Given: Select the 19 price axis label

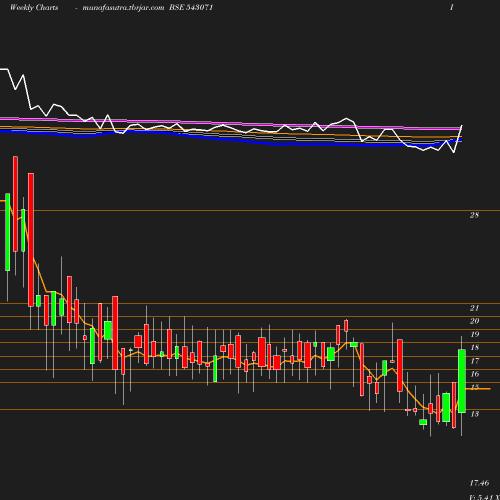Looking at the screenshot, I should 474,334.
